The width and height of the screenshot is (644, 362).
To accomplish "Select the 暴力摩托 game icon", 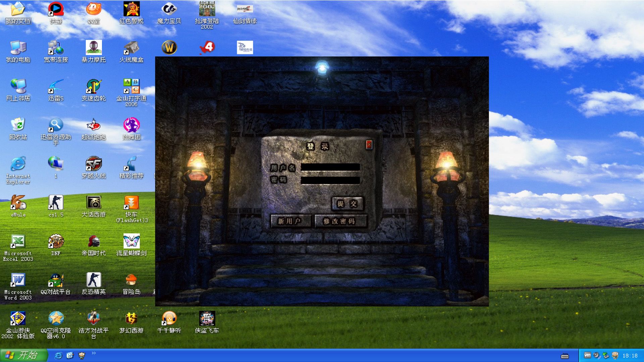I will tap(94, 52).
